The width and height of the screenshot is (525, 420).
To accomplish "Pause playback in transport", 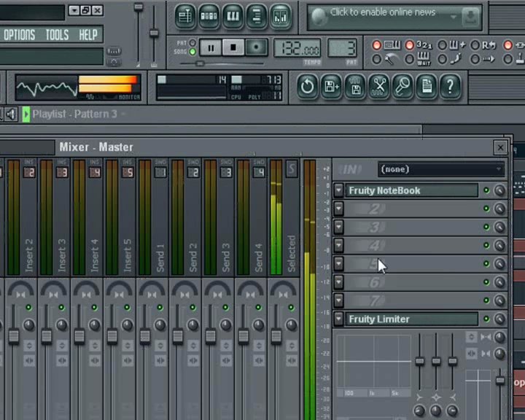I will 211,47.
